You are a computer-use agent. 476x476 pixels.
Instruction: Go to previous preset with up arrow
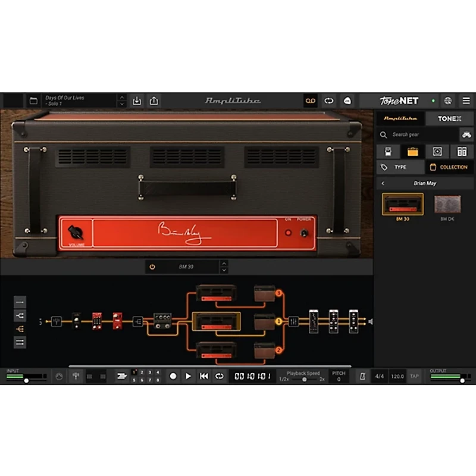(122, 98)
